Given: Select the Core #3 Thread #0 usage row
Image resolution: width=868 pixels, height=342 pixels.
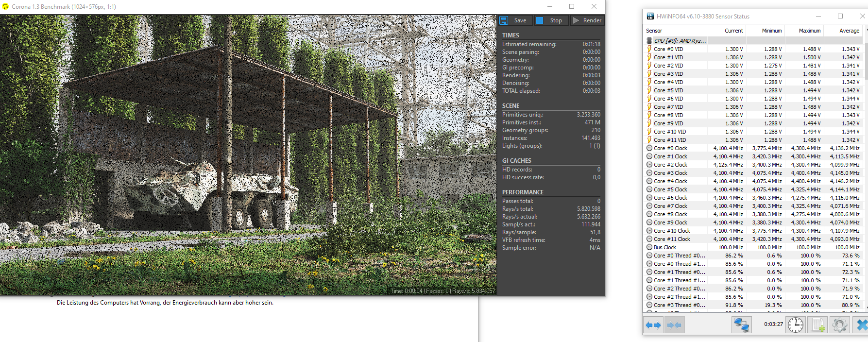Looking at the screenshot, I should [753, 305].
